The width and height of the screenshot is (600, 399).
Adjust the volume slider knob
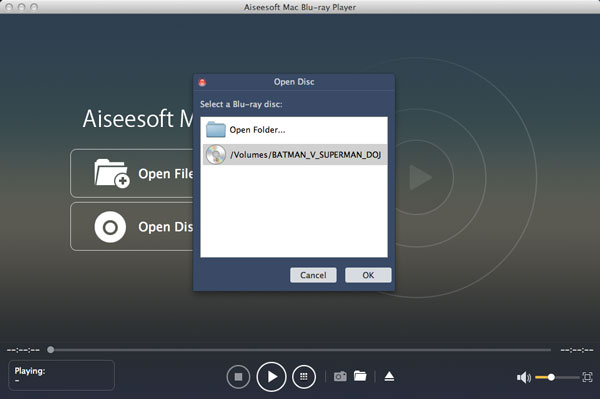[x=551, y=377]
